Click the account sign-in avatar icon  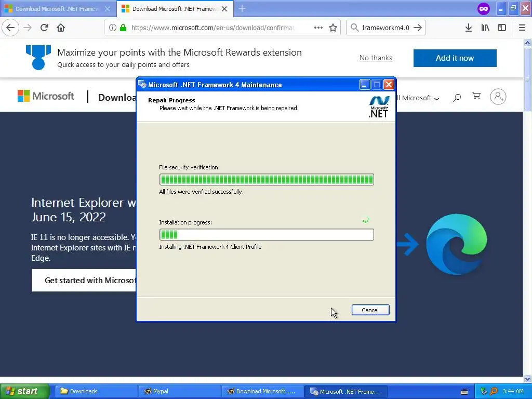(498, 97)
